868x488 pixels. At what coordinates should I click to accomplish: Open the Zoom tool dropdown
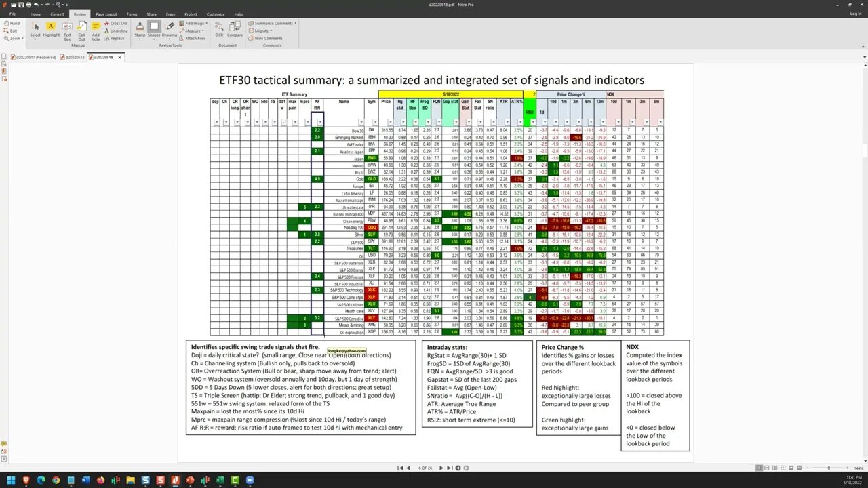point(12,38)
